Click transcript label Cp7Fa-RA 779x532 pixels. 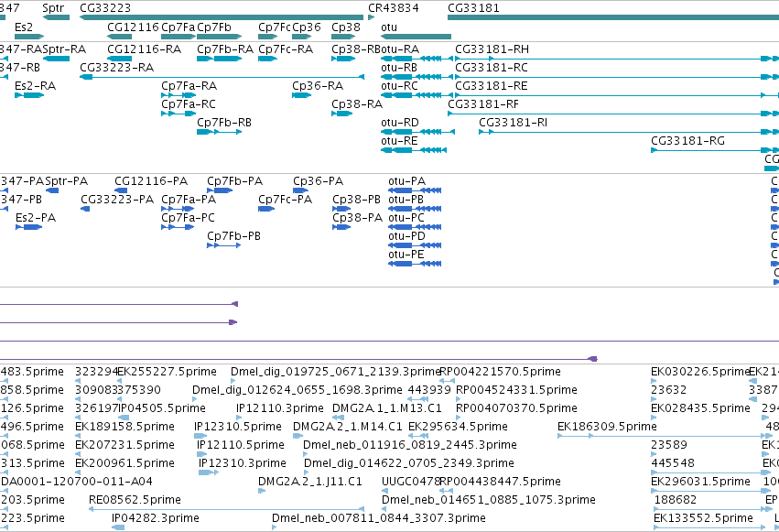coord(189,86)
